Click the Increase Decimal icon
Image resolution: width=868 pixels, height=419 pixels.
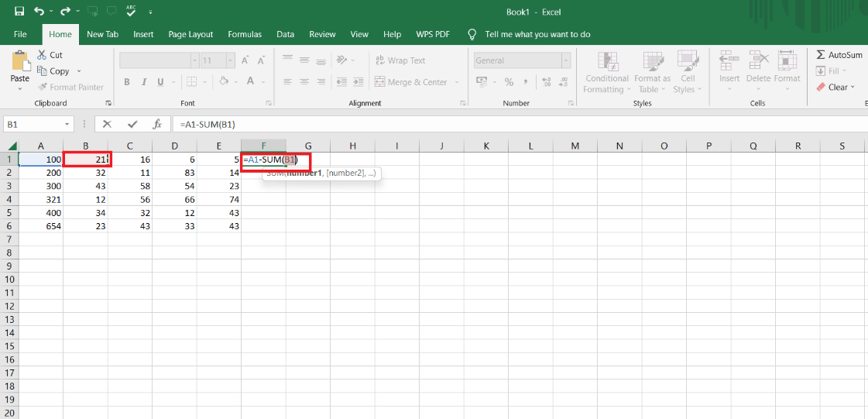547,82
